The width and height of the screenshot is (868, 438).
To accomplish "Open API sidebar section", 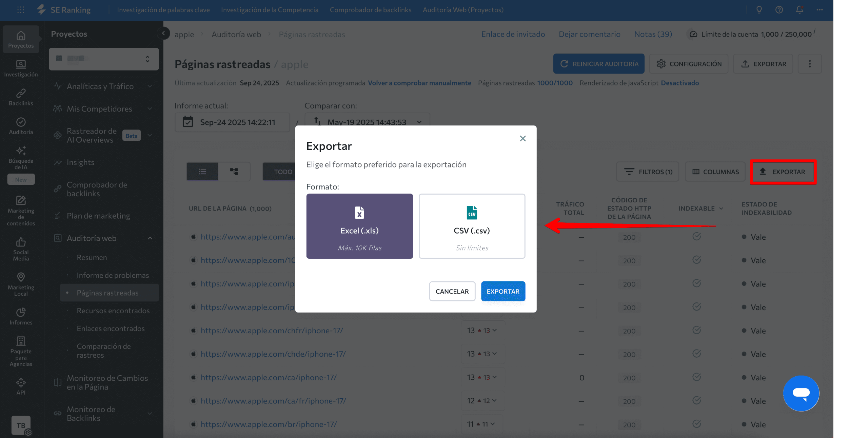I will 21,386.
